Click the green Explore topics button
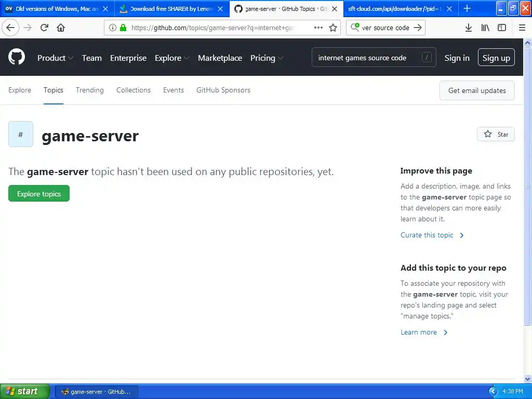 coord(39,193)
